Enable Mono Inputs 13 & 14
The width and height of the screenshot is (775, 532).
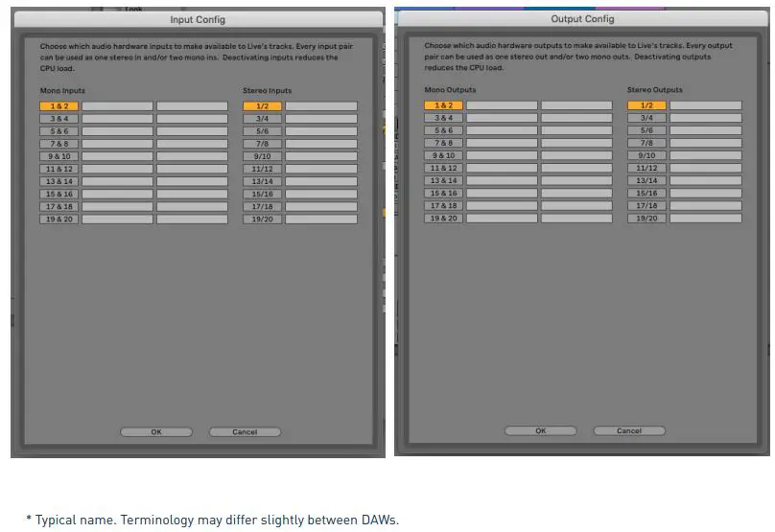pos(59,181)
